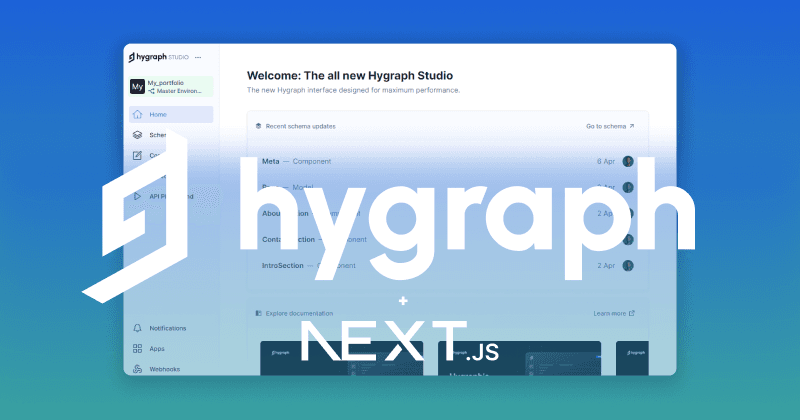800x420 pixels.
Task: Open the Schema layers icon
Action: click(x=137, y=135)
